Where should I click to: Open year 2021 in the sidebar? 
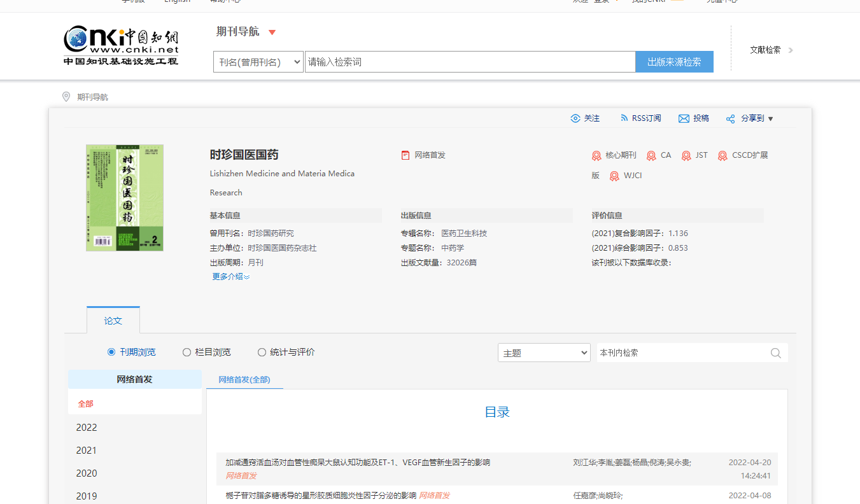87,451
